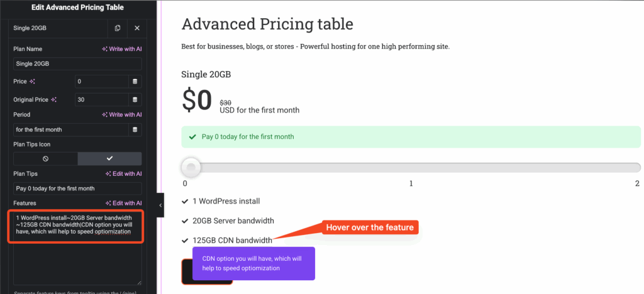The height and width of the screenshot is (294, 644).
Task: Click the AI sparkle icon beside Original Price
Action: tap(54, 99)
